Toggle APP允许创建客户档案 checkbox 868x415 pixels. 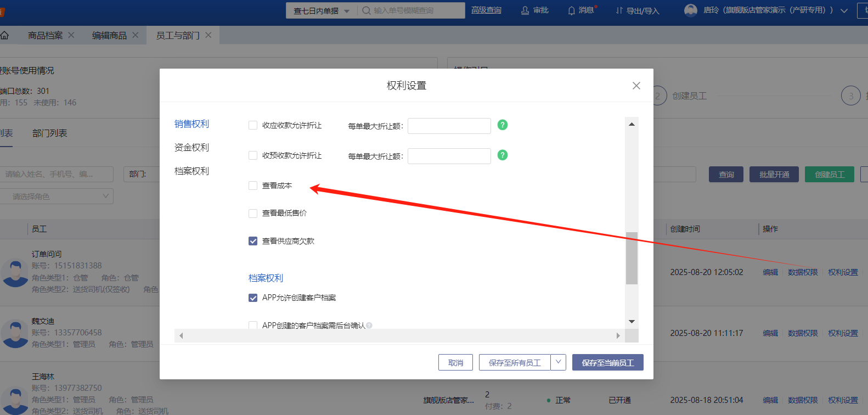(253, 298)
